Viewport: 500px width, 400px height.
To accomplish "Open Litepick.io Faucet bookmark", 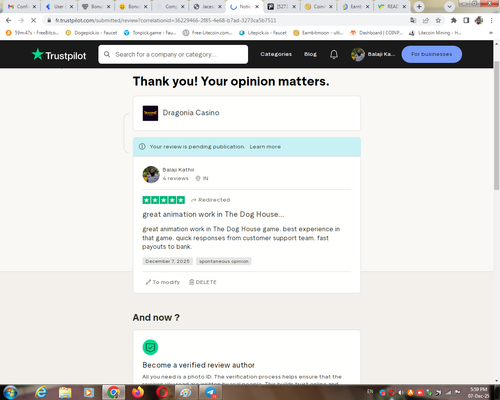I will coord(263,33).
